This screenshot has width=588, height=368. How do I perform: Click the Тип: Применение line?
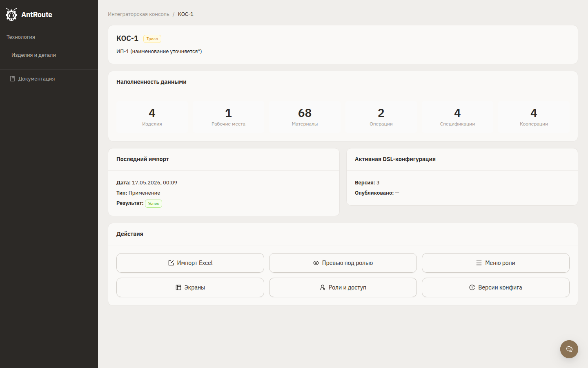[x=138, y=193]
